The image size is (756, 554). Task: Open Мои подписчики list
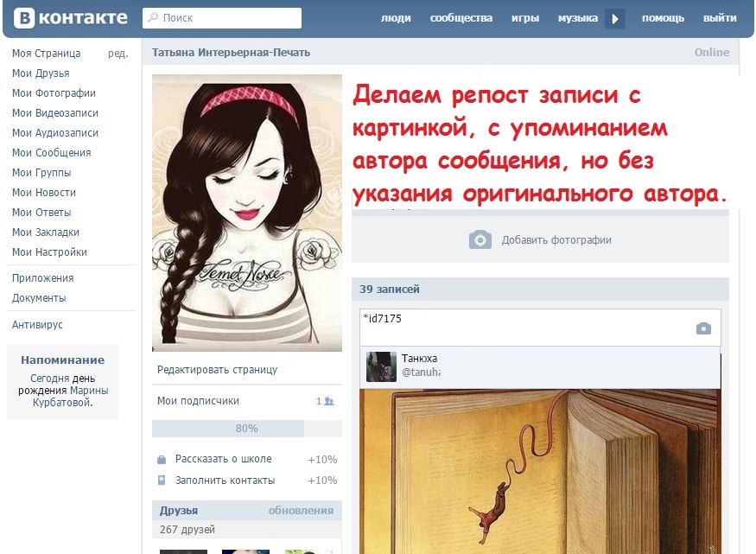tap(198, 401)
